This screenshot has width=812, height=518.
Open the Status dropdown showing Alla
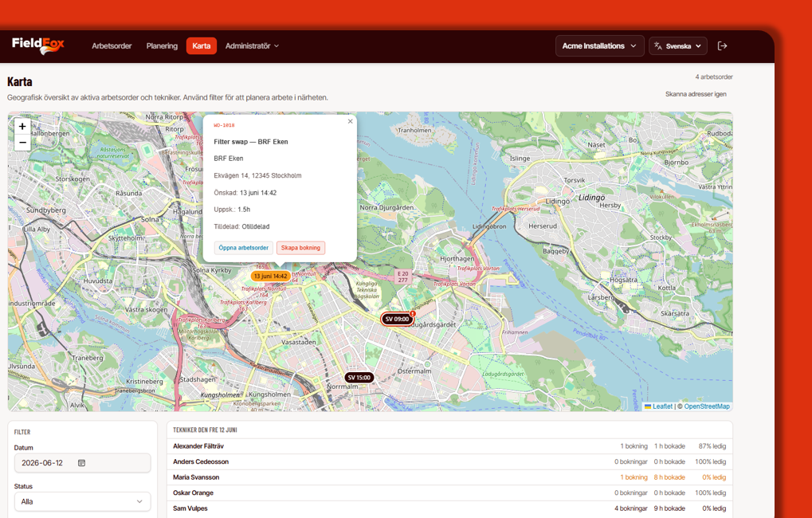tap(82, 501)
